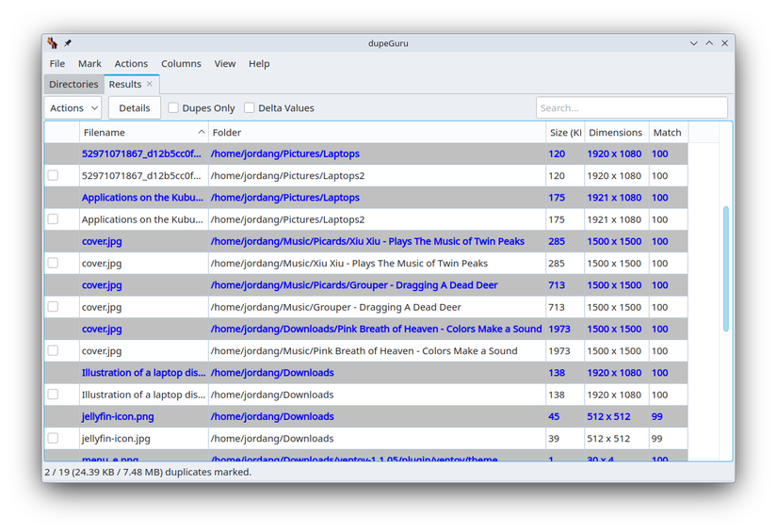
Task: Mark cover.jpg in Music/Xiu Xiu folder
Action: (53, 263)
